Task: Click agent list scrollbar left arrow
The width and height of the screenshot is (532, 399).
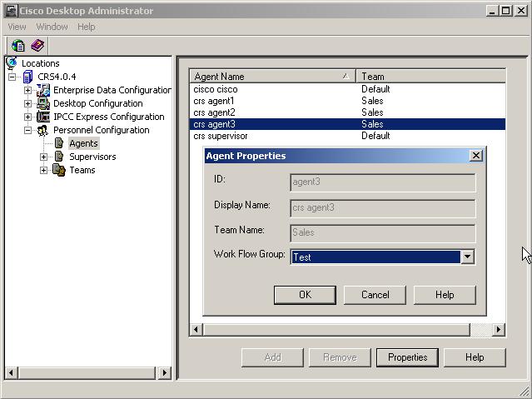Action: click(196, 329)
